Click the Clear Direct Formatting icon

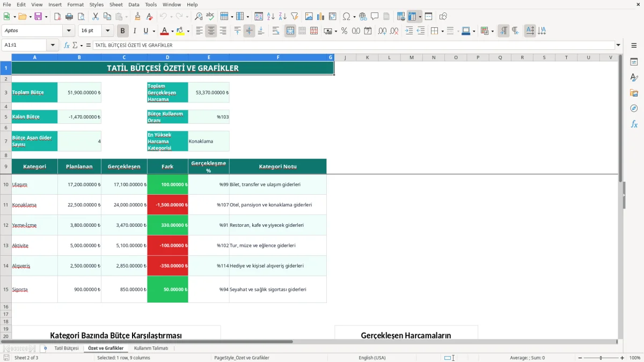149,17
